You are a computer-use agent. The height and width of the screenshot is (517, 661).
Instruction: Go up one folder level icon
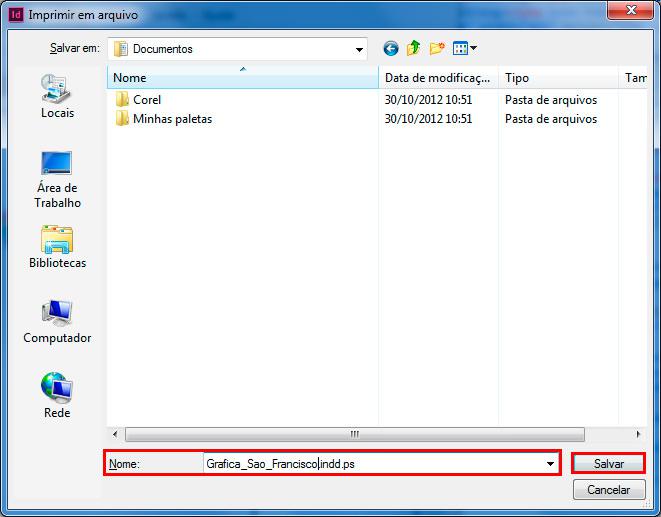click(414, 48)
